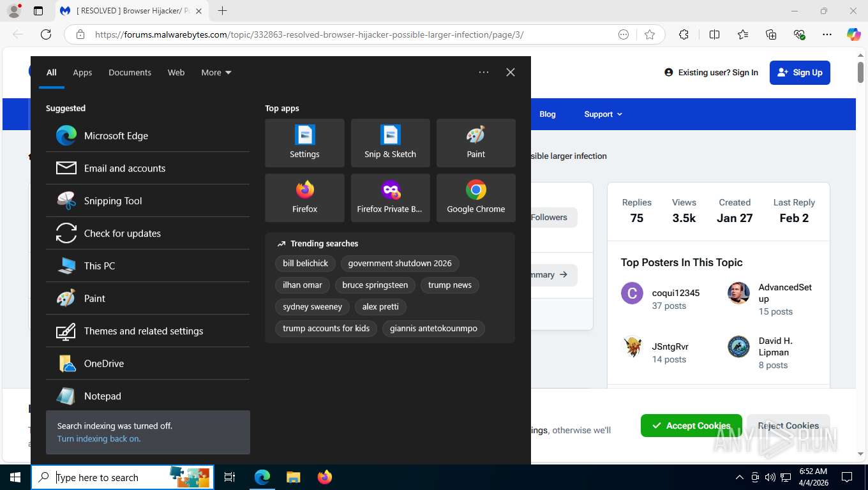868x490 pixels.
Task: Switch to the All search tab
Action: tap(52, 72)
